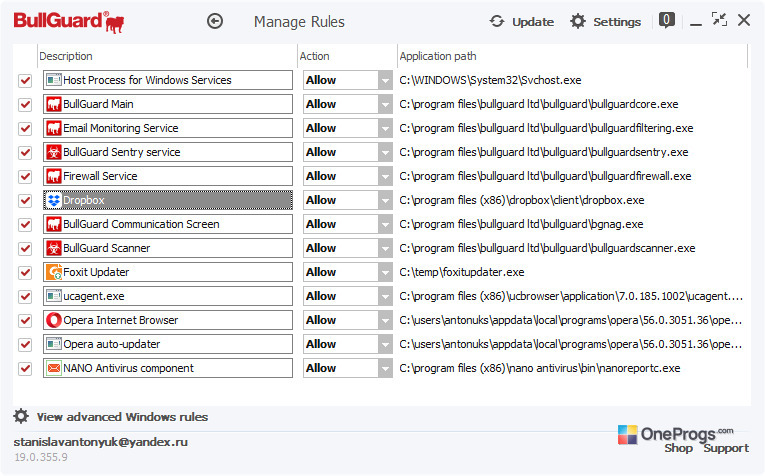
Task: Click the Opera auto-updater icon
Action: [x=54, y=344]
